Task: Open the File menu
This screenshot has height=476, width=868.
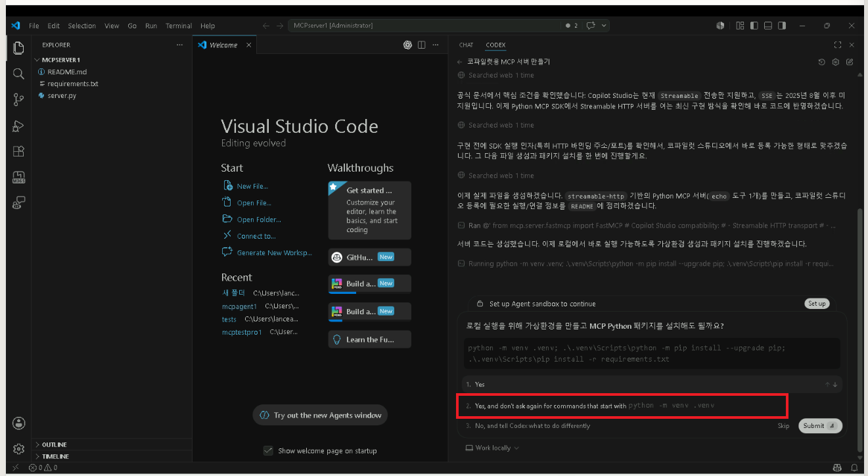Action: [x=34, y=26]
